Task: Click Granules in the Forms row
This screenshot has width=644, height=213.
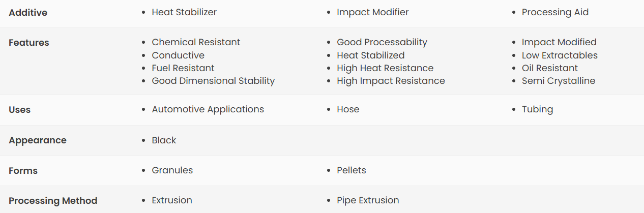Action: point(172,170)
